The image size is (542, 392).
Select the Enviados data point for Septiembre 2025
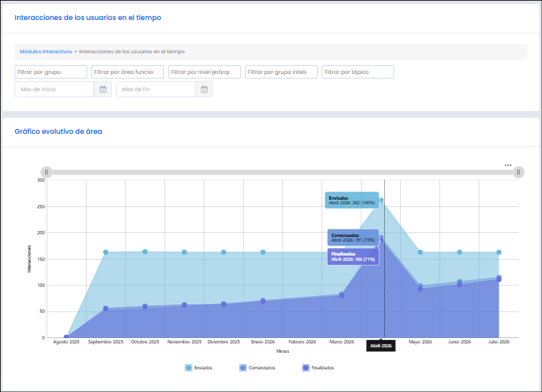click(106, 252)
